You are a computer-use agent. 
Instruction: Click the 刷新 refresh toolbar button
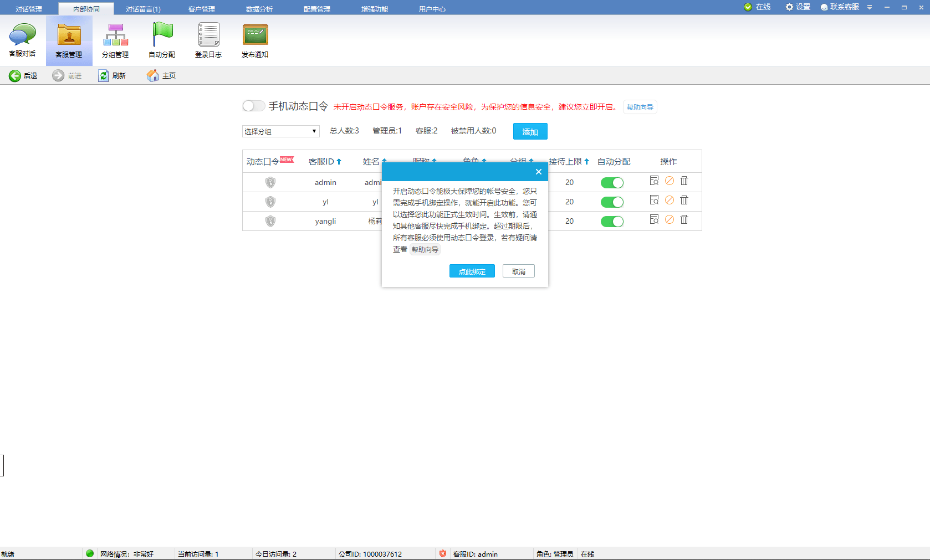point(112,76)
